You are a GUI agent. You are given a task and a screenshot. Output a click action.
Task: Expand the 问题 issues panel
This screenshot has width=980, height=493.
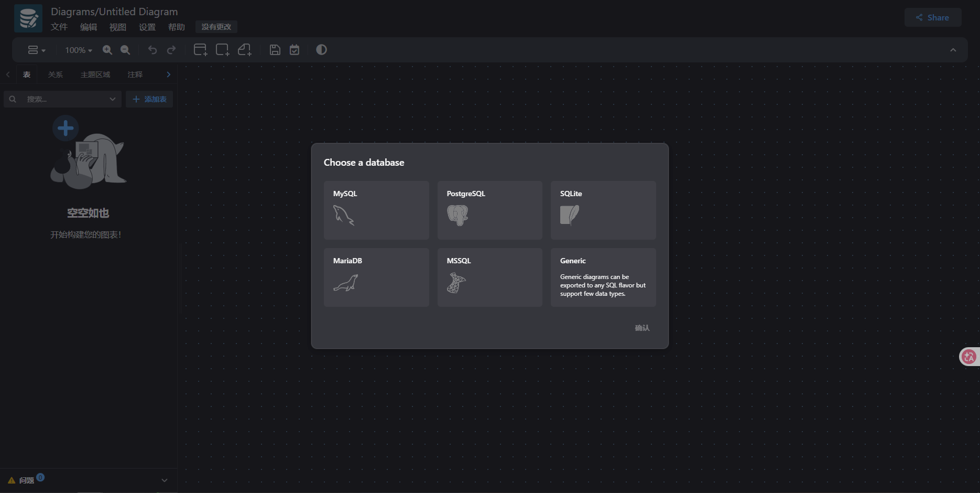(x=164, y=480)
